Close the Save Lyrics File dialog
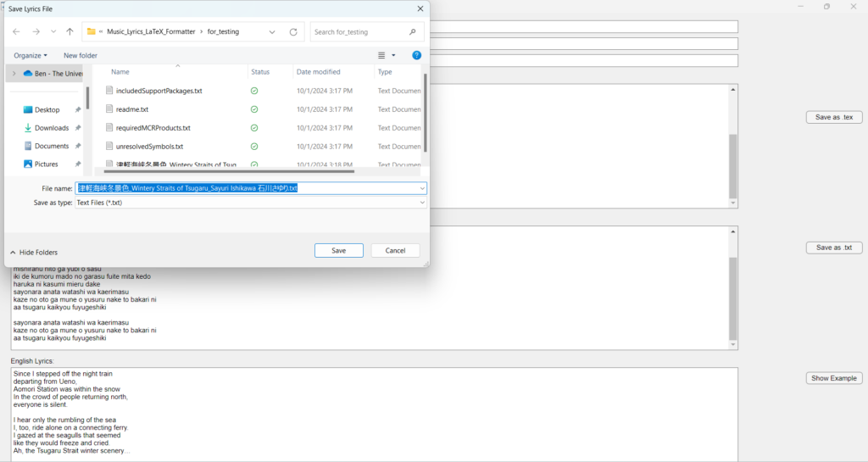 (420, 8)
